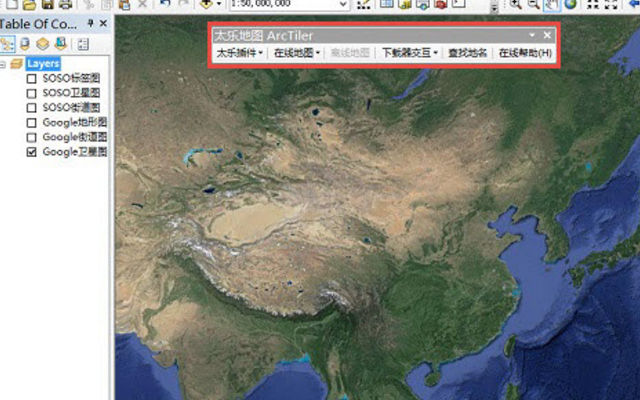Screen dimensions: 640x400
Task: Select the Zoom In tool
Action: click(516, 4)
